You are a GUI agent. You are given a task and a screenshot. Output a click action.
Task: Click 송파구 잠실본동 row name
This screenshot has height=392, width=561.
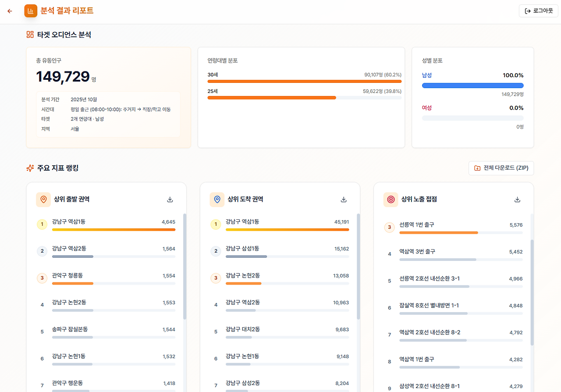pos(70,329)
